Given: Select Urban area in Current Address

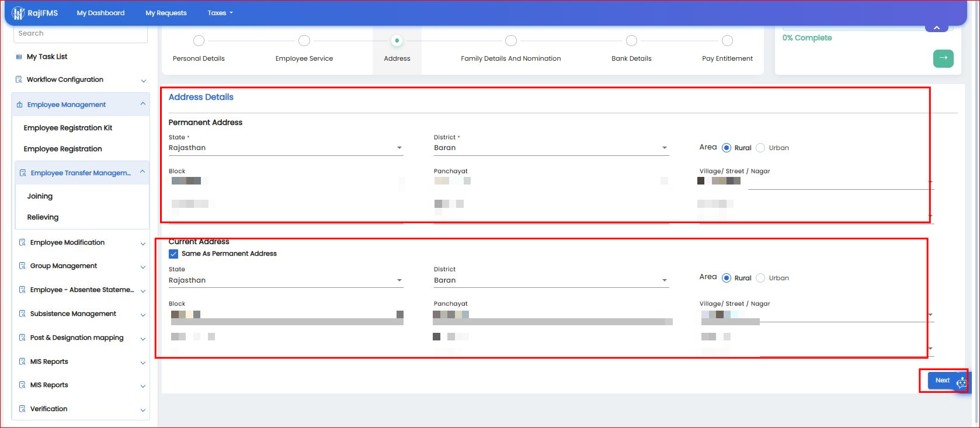Looking at the screenshot, I should pyautogui.click(x=760, y=278).
